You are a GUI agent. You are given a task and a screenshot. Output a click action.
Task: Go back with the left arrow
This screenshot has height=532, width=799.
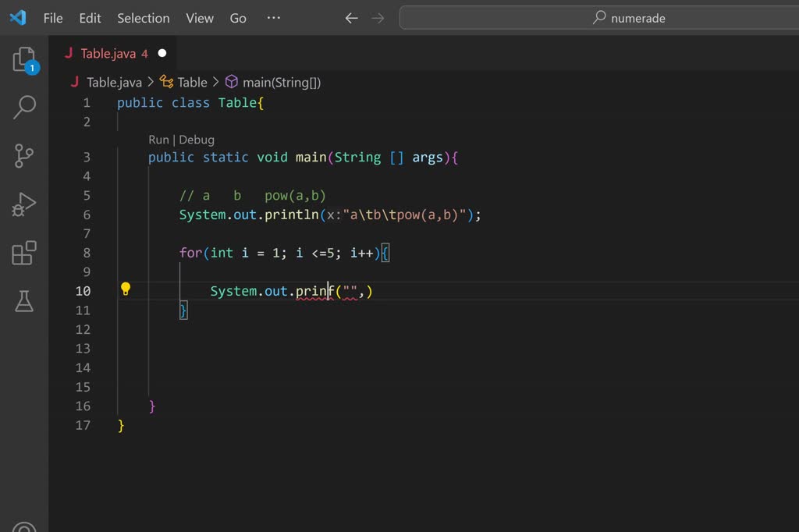coord(351,18)
